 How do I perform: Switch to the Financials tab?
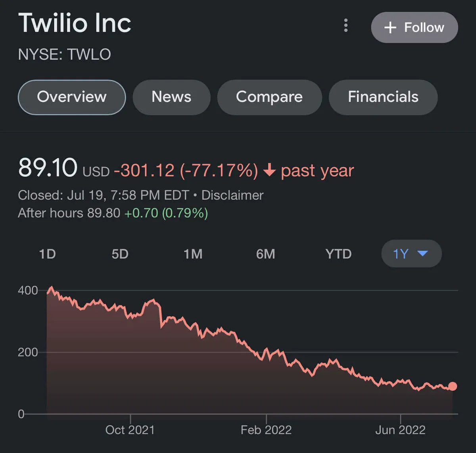tap(383, 97)
